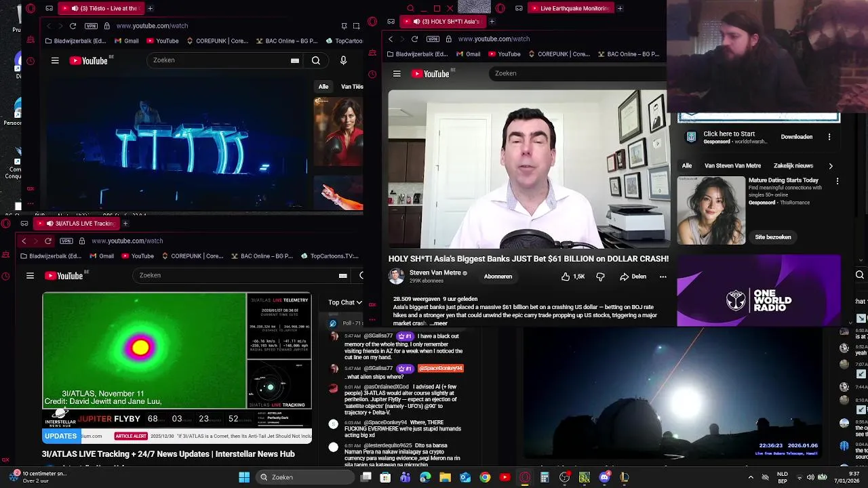Dislike the Steven Van Metre video
Image resolution: width=868 pixels, height=488 pixels.
point(600,277)
